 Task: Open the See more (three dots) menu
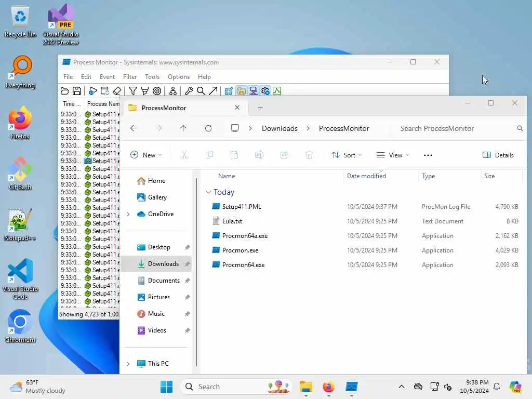[428, 155]
